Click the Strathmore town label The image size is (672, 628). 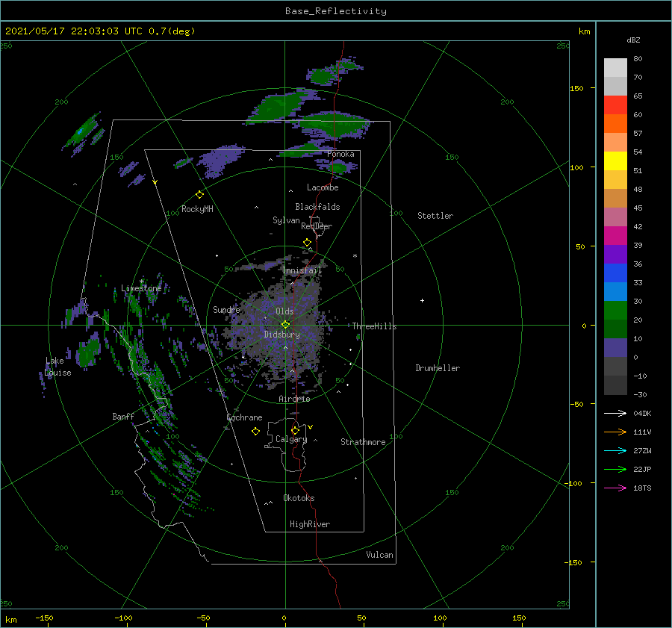coord(363,442)
